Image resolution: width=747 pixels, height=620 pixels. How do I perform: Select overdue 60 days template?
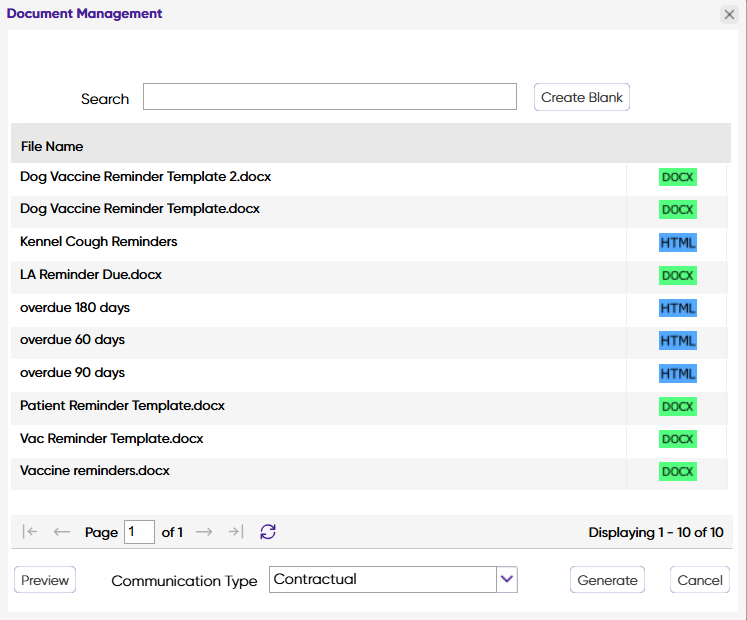(369, 341)
